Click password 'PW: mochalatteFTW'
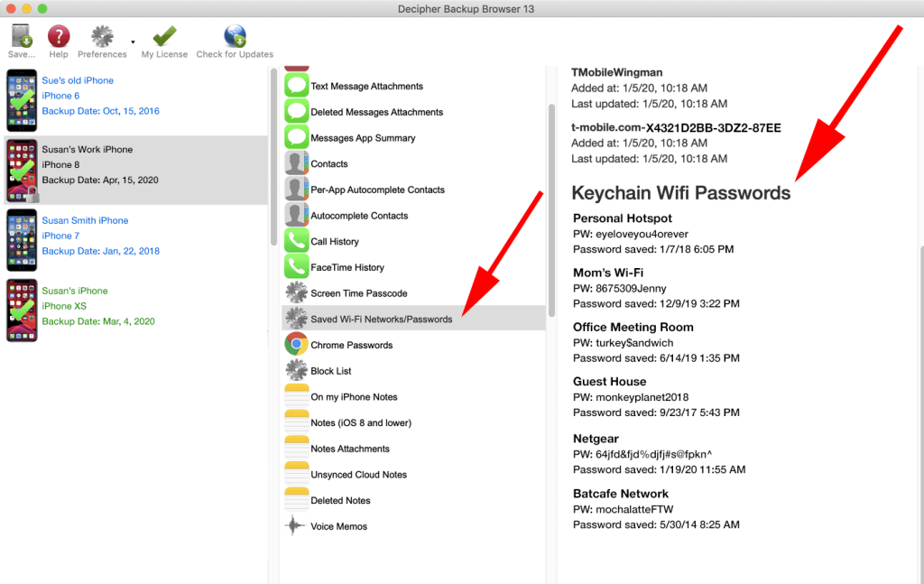 pyautogui.click(x=623, y=509)
